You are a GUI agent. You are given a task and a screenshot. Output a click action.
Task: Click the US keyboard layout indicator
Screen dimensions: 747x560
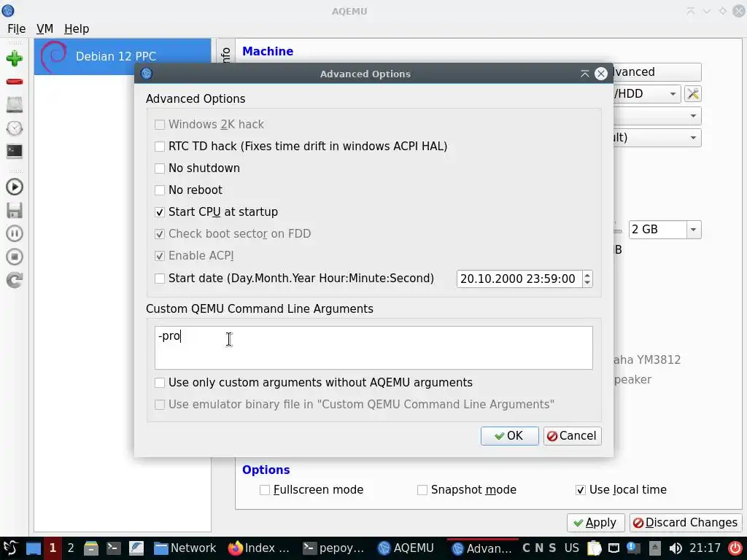572,548
